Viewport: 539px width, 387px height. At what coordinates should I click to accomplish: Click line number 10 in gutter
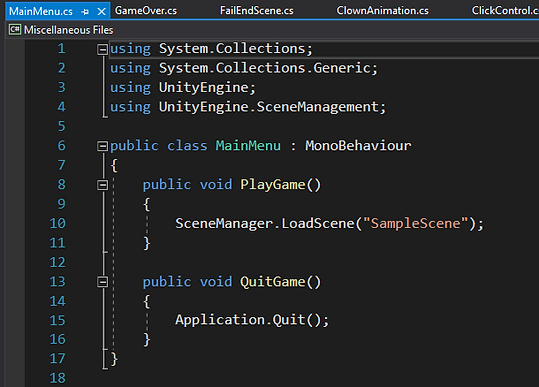58,223
